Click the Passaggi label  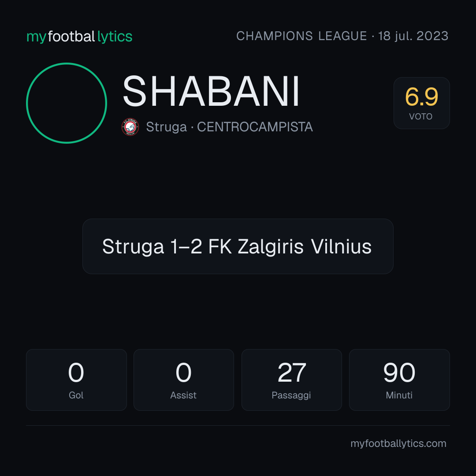(291, 395)
